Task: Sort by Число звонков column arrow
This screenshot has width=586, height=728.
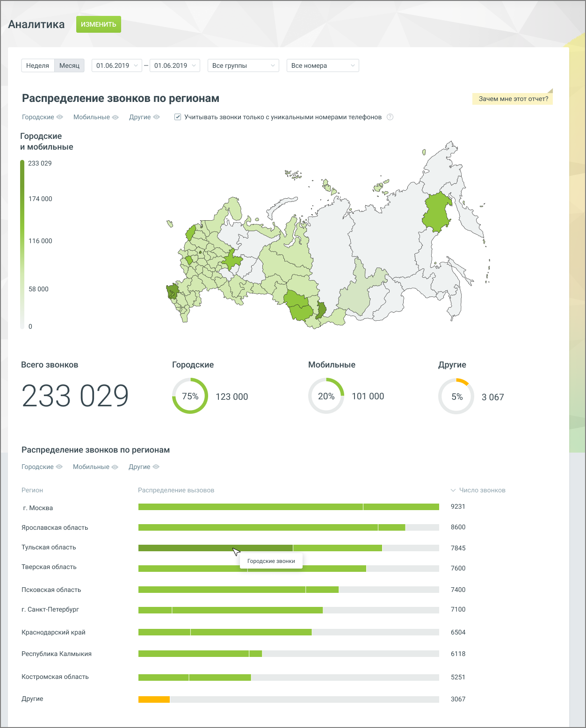Action: click(x=453, y=490)
